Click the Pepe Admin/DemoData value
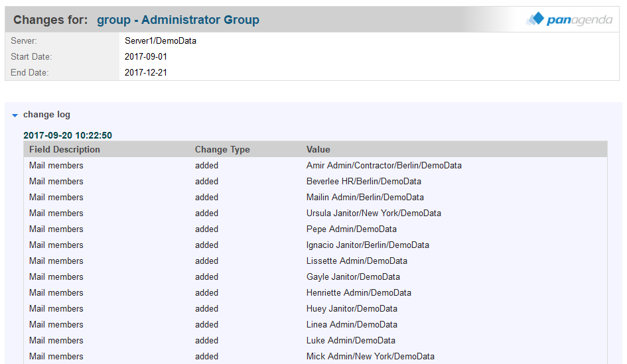 (x=351, y=229)
